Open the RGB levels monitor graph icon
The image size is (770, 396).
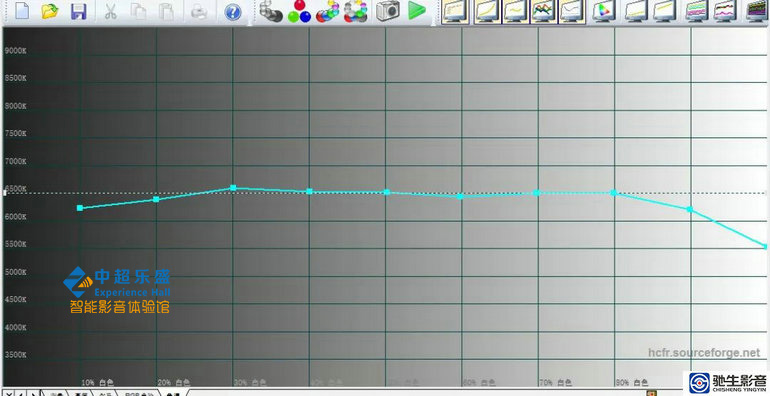click(x=543, y=11)
